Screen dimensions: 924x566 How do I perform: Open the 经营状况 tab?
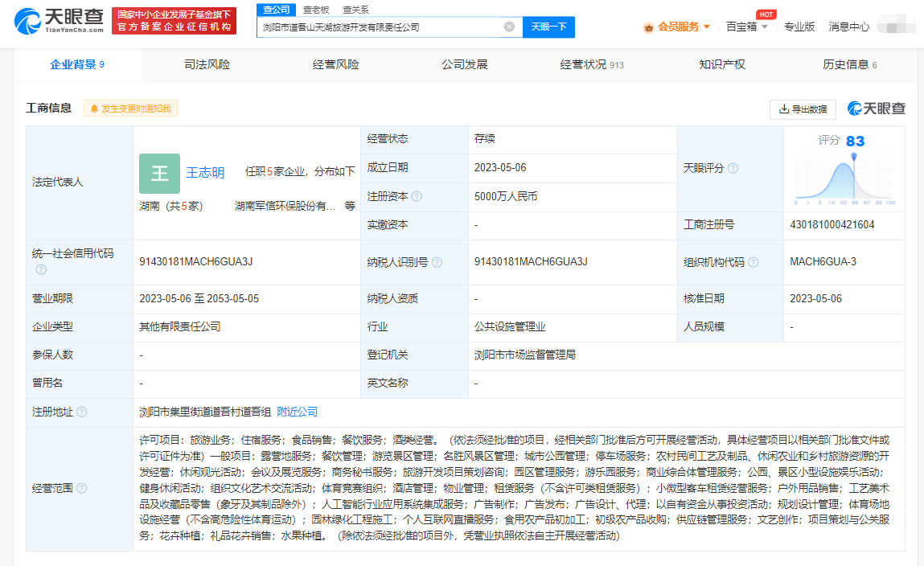pyautogui.click(x=592, y=65)
